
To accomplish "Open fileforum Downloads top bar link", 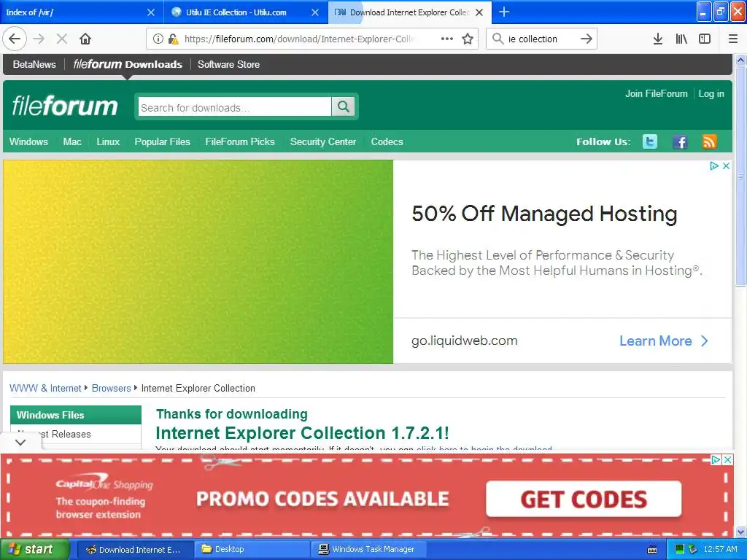I will pos(128,64).
